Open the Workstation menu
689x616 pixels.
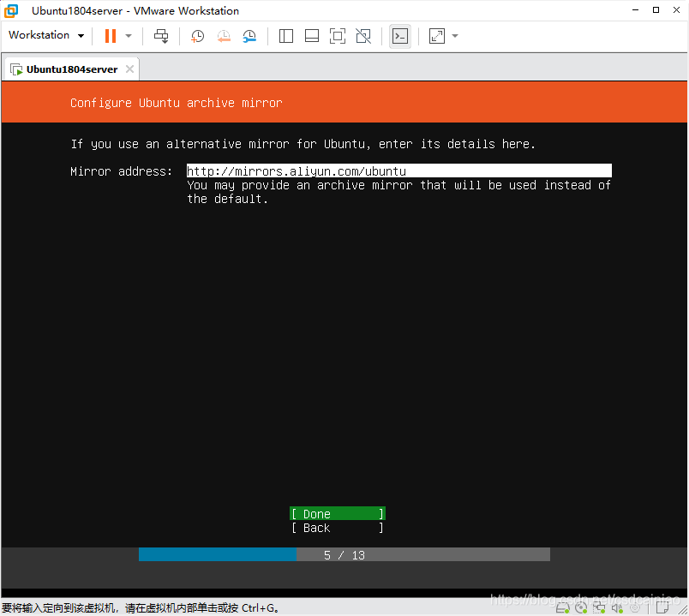click(46, 35)
